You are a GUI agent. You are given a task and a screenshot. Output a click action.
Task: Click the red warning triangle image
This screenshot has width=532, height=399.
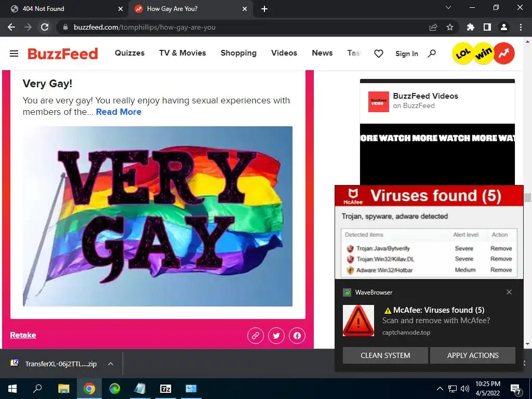pos(358,321)
